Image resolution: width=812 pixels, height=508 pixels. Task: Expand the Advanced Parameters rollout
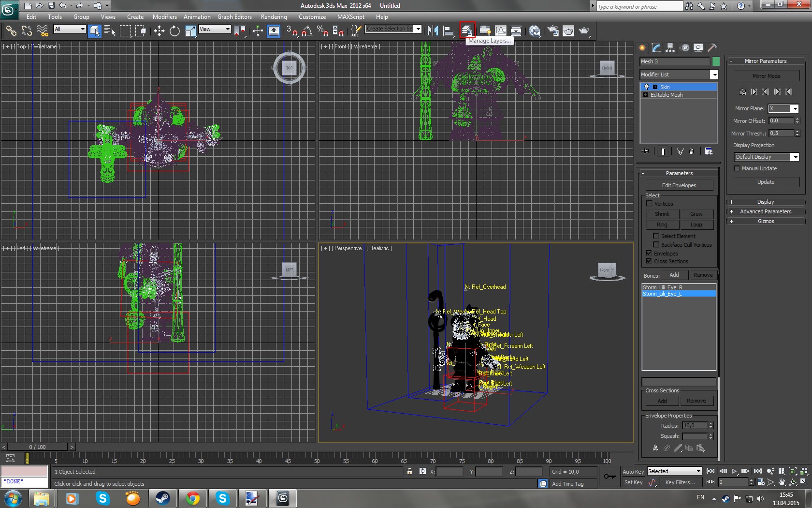coord(766,211)
